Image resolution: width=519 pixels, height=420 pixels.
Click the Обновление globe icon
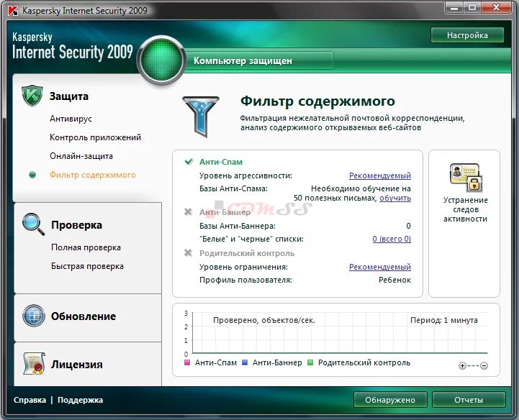(34, 316)
